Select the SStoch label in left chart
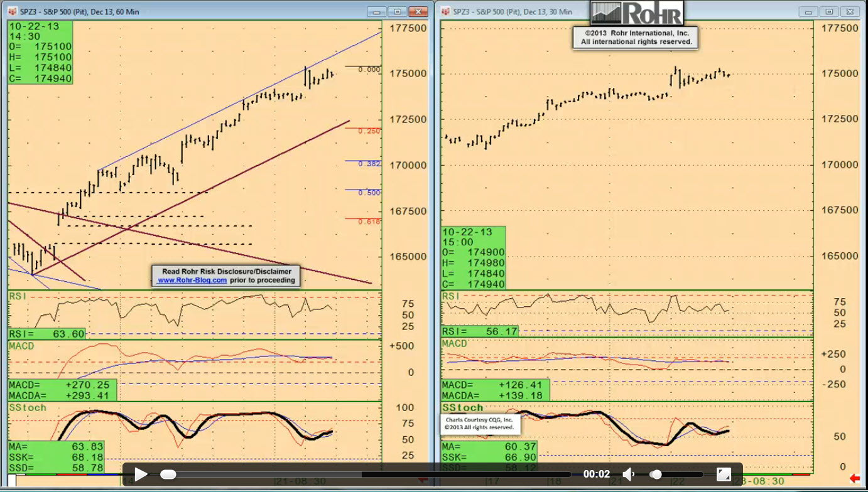Screen dimensions: 868x492 (x=26, y=408)
